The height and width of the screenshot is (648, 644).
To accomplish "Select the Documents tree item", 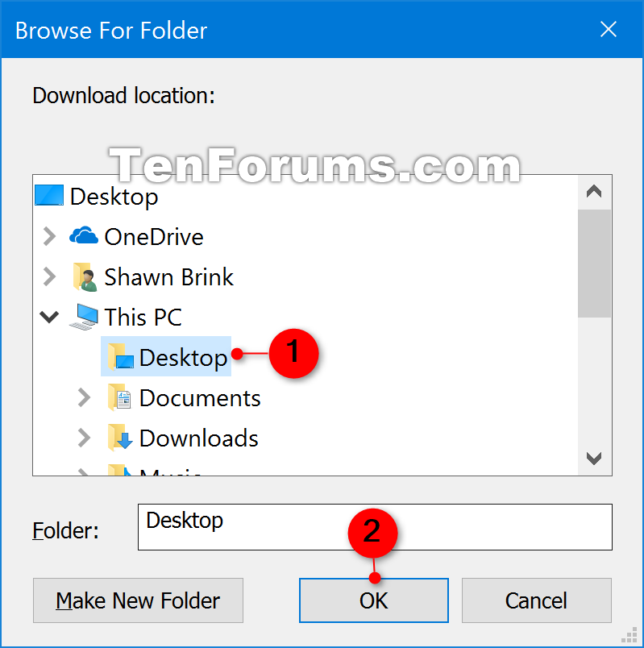I will 200,398.
